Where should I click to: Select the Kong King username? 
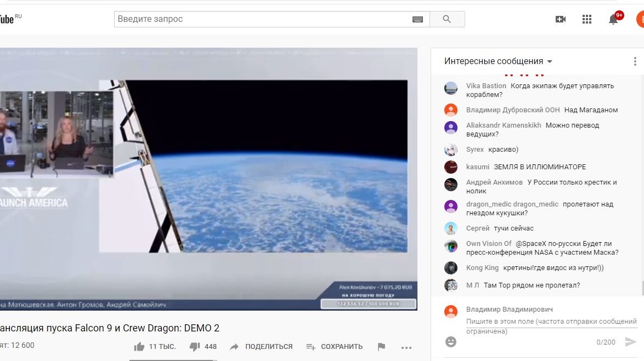coord(482,268)
